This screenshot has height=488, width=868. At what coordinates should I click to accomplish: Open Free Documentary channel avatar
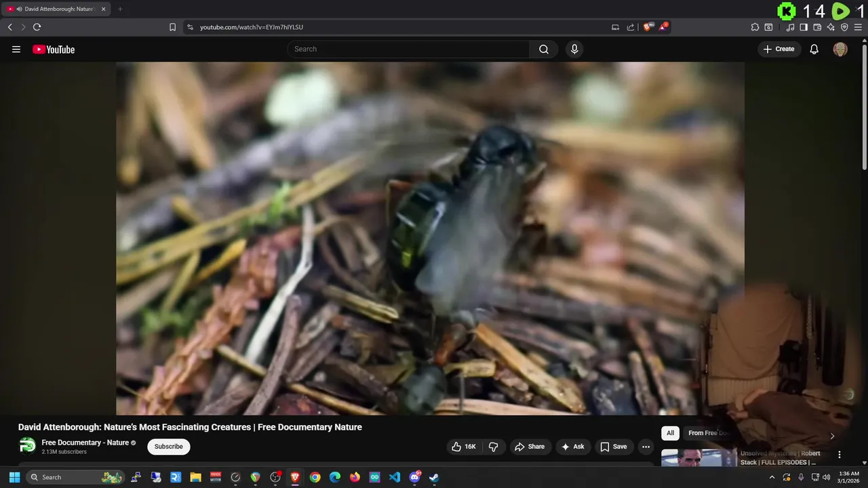[27, 446]
